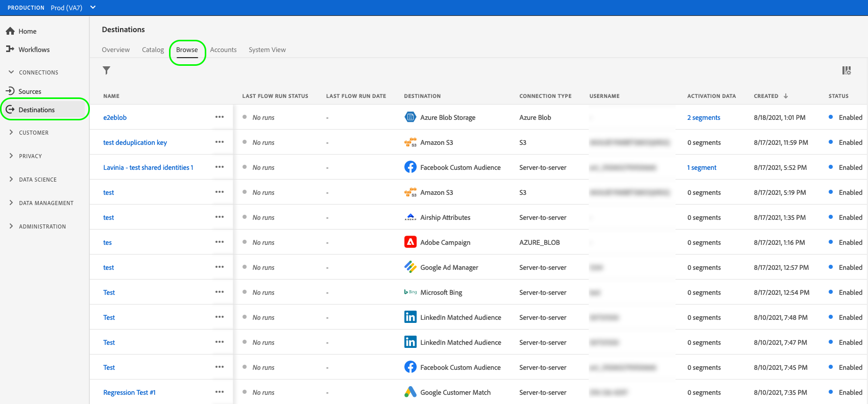Click the Azure Blob connection type cell
This screenshot has width=868, height=404.
click(535, 117)
